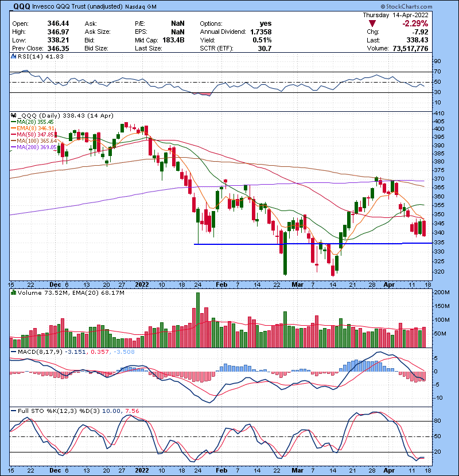Click the _QQQ (Daily) 338.43 (14 Apr) label
The image size is (459, 476).
[x=65, y=116]
